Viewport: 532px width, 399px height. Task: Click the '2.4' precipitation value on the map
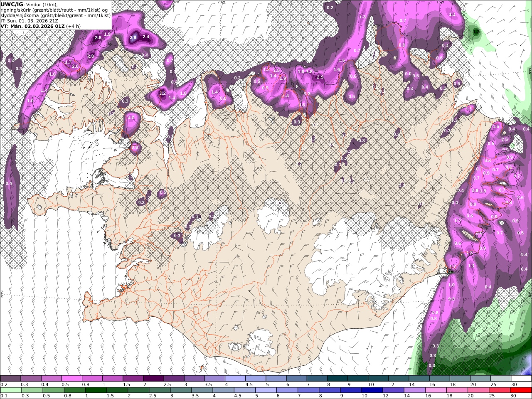pyautogui.click(x=146, y=37)
